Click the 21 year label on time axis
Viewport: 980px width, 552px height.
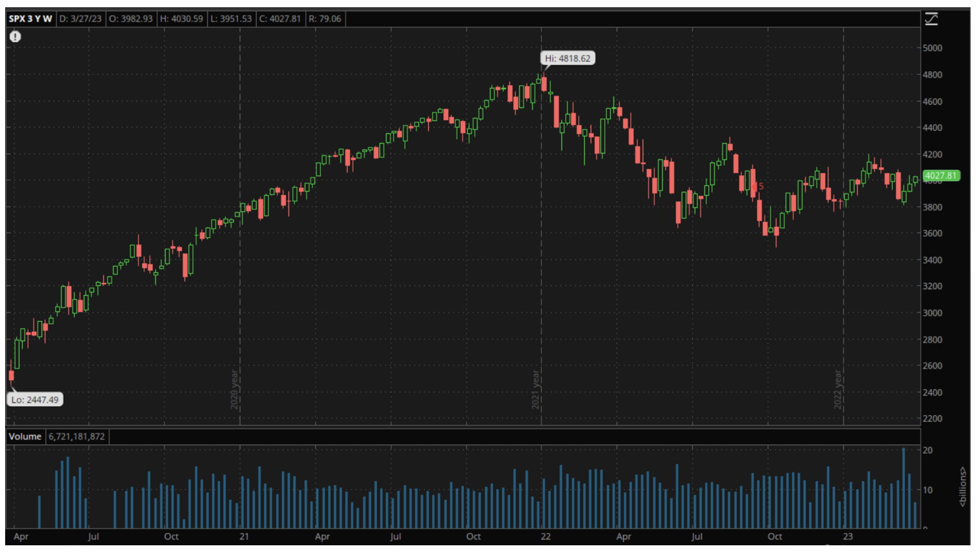click(244, 537)
